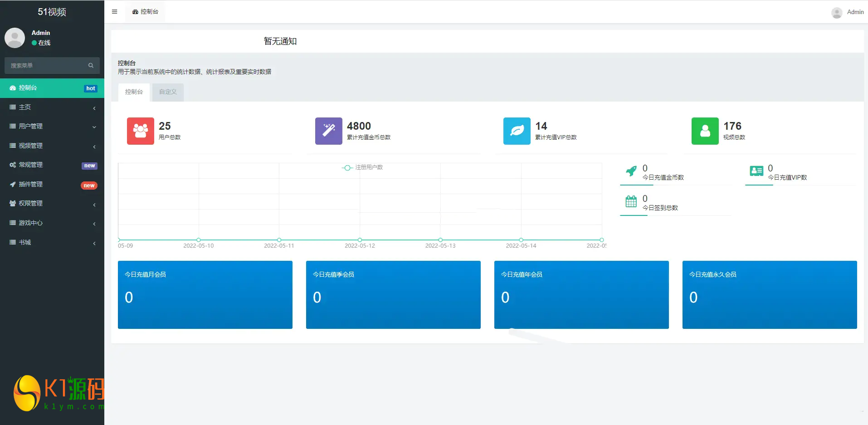The width and height of the screenshot is (868, 425).
Task: Click the 常规管理 gears icon in sidebar
Action: coord(13,165)
